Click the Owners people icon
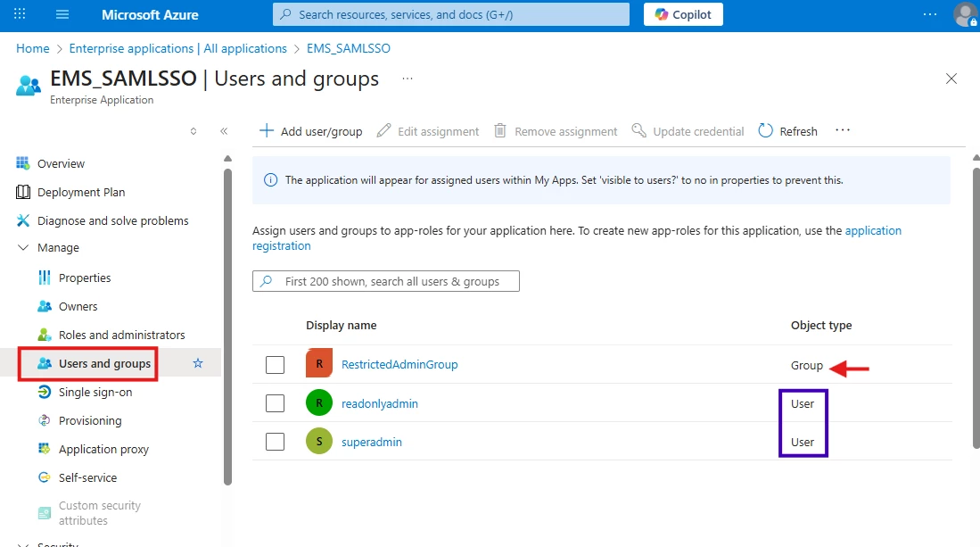This screenshot has height=547, width=980. pyautogui.click(x=45, y=306)
